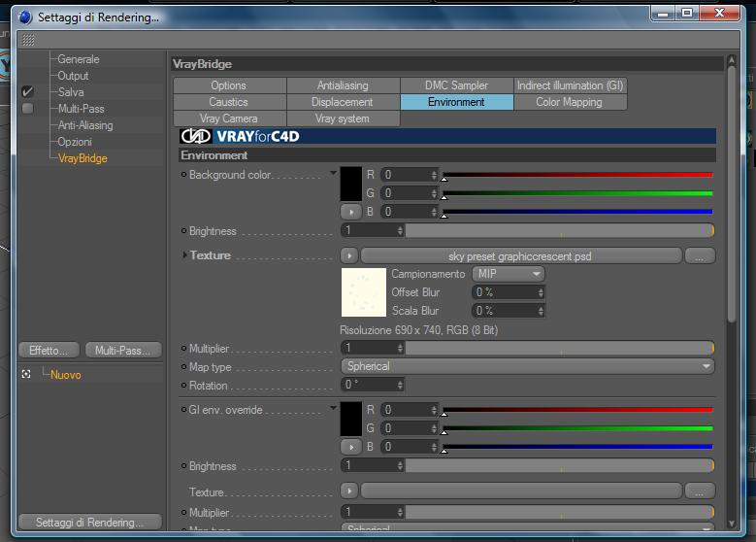Switch to the Color Mapping tab
The width and height of the screenshot is (756, 542).
tap(571, 102)
